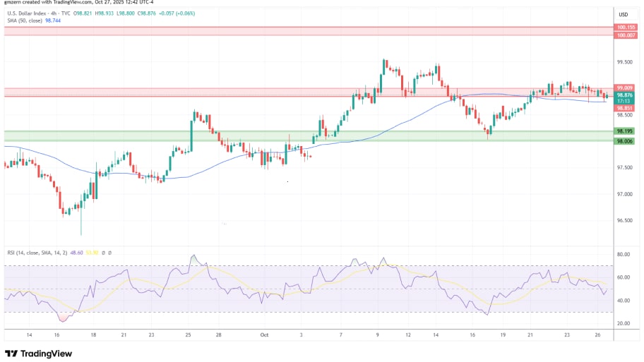Click the RSI 80.00 scale label
Screen dimensions: 644x362
tap(624, 254)
